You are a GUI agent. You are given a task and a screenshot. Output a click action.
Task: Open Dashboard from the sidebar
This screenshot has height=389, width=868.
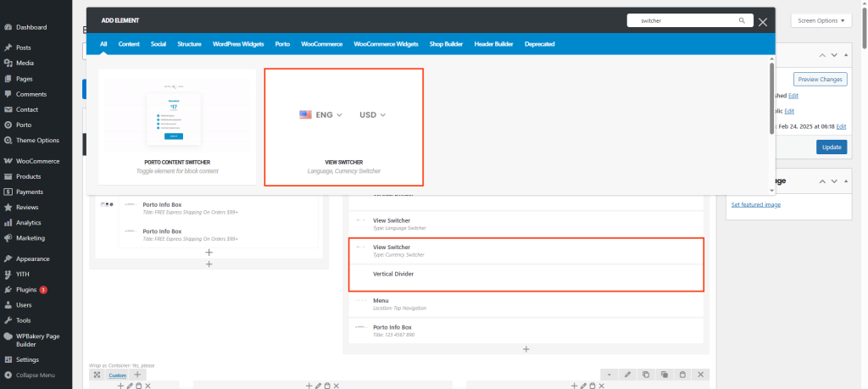coord(31,27)
